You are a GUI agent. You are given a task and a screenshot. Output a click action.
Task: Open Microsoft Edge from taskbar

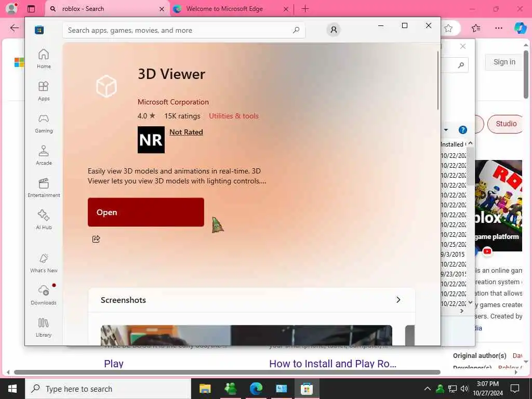[x=256, y=389]
